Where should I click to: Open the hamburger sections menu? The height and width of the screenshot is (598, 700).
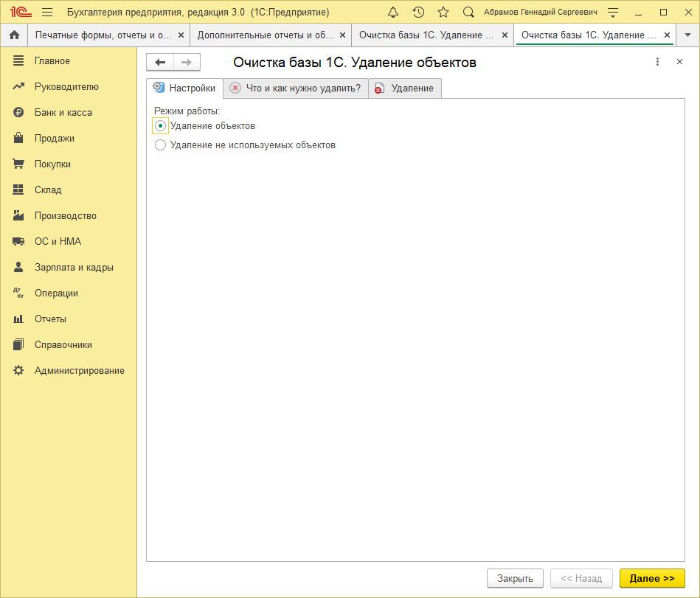coord(47,13)
